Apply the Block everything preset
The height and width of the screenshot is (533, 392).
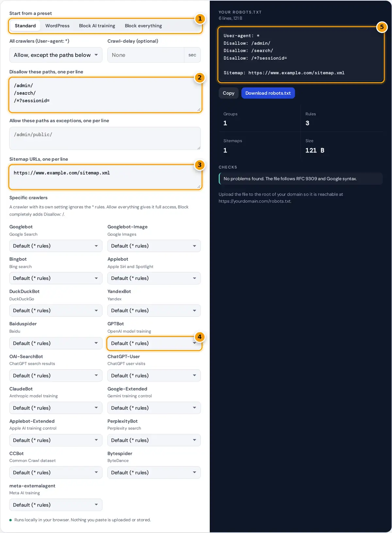[143, 26]
